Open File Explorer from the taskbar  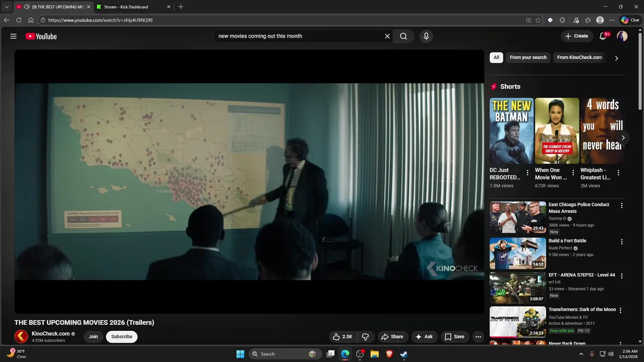pos(374,354)
